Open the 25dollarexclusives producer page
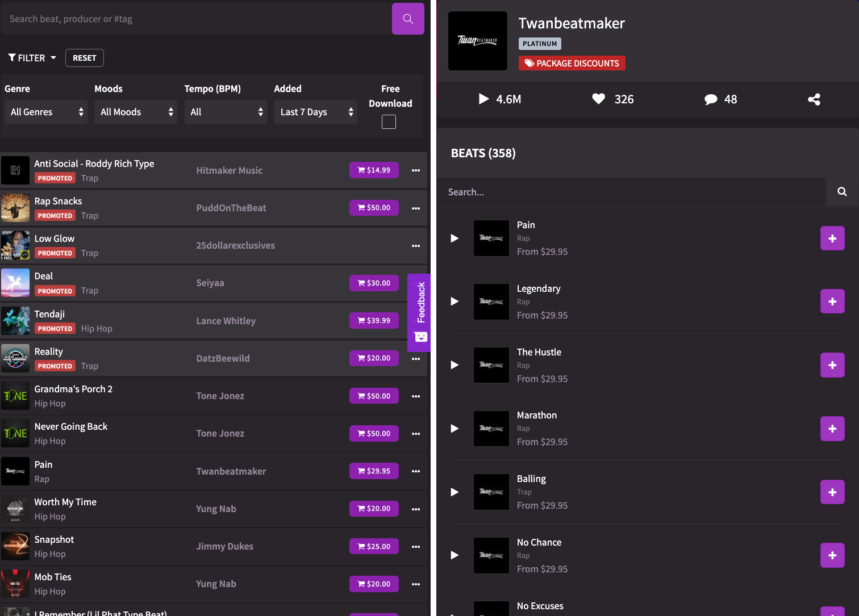This screenshot has height=616, width=859. pos(236,245)
